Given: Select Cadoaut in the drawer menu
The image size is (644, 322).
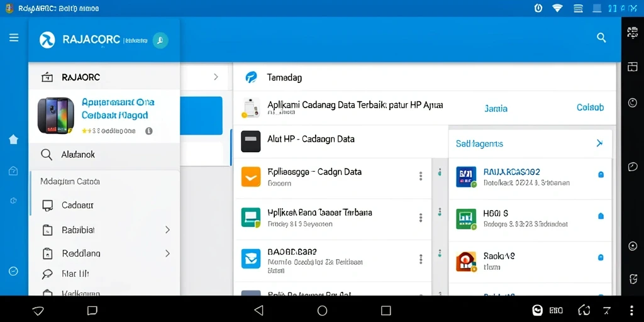Looking at the screenshot, I should (x=104, y=206).
